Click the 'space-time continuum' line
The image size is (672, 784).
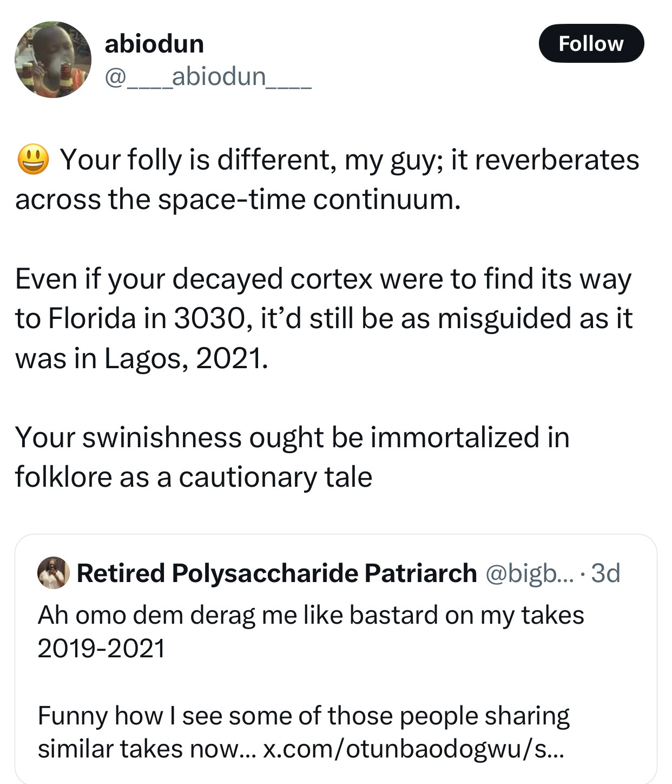(238, 199)
